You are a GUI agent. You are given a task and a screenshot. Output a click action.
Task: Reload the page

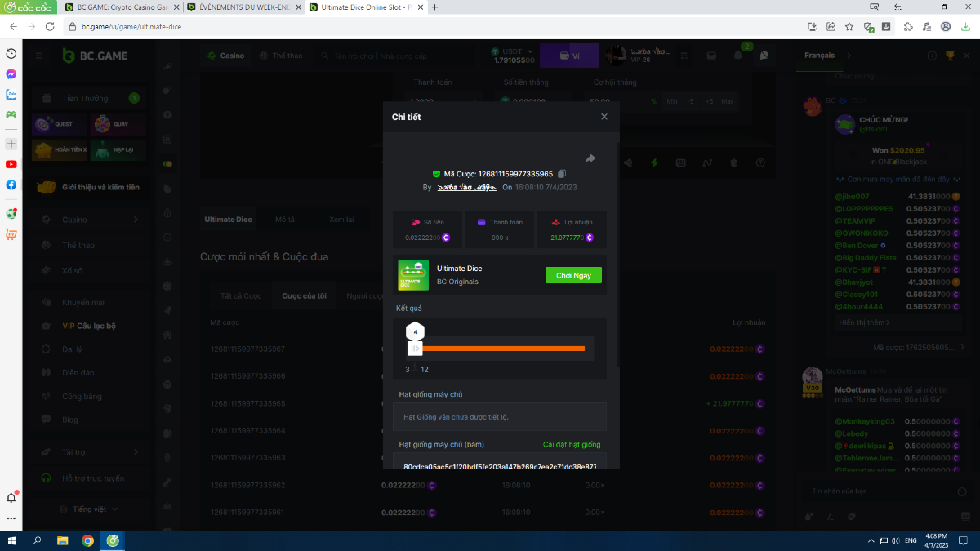click(48, 26)
